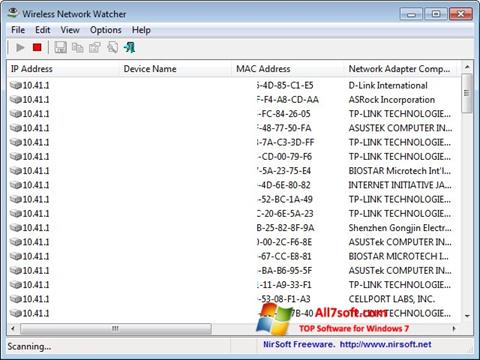
Task: Sort by the MAC Address column header
Action: pos(288,69)
